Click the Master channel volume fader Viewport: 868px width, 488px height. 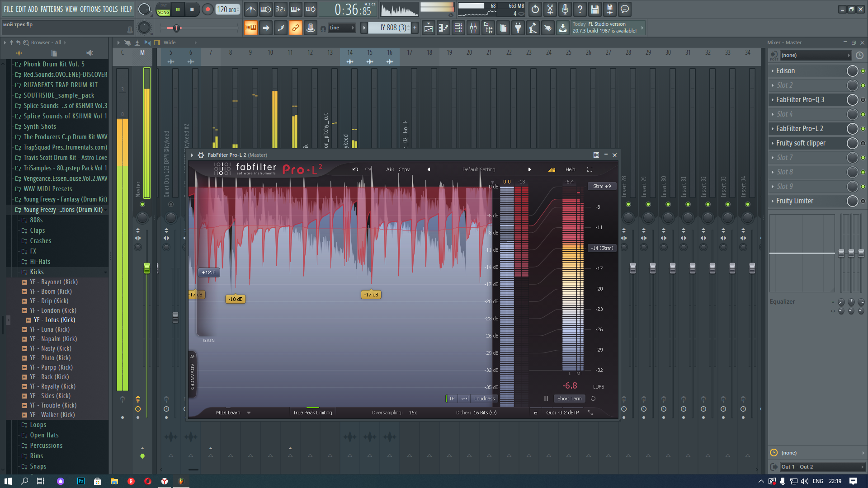[146, 268]
